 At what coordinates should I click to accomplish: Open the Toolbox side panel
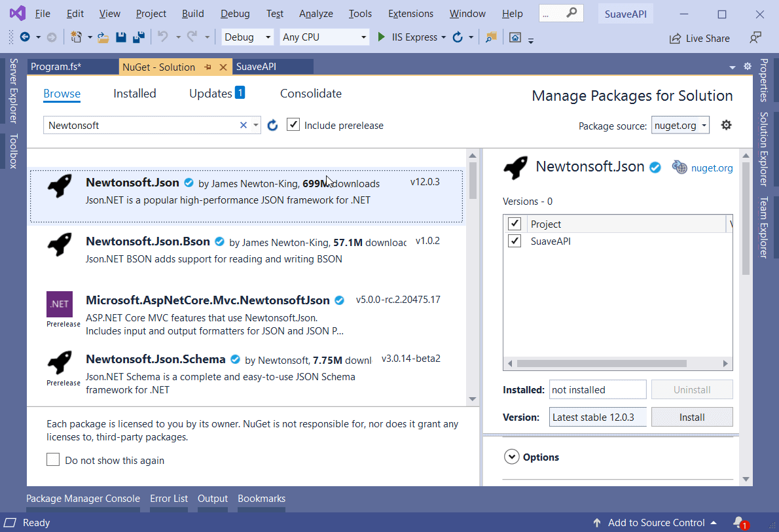[x=13, y=151]
